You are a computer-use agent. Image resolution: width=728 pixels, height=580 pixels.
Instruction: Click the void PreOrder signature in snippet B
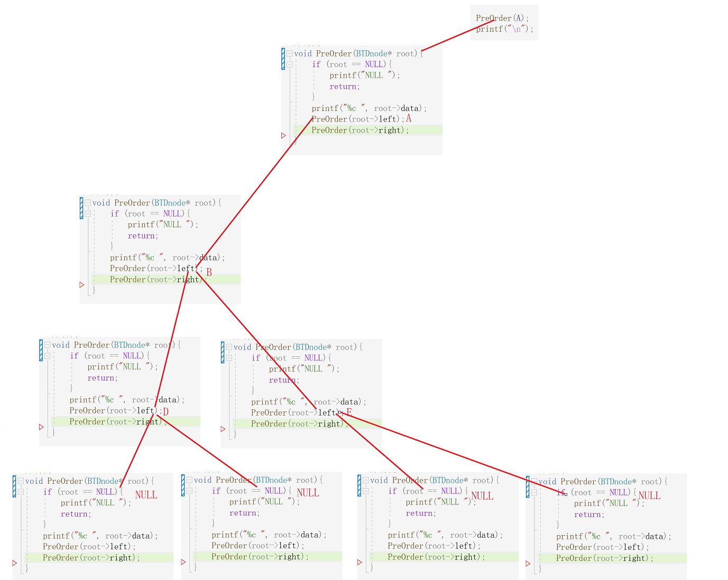pos(157,202)
